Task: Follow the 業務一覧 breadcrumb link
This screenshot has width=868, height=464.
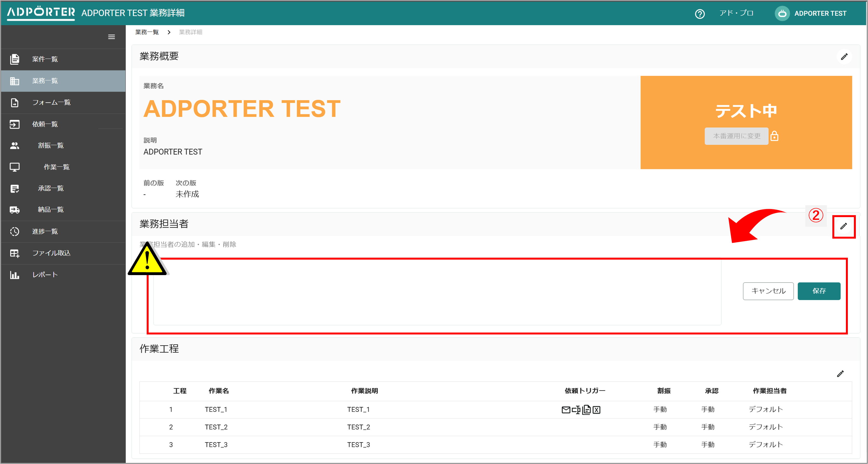Action: [147, 32]
